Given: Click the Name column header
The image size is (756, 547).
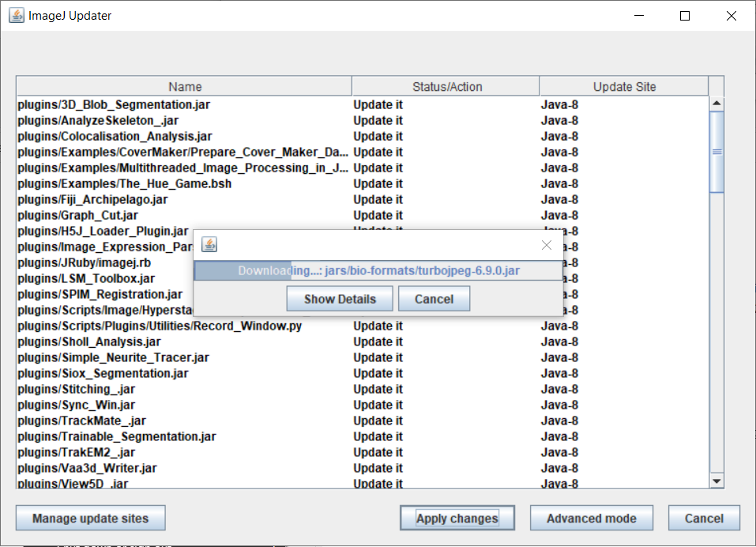Looking at the screenshot, I should (185, 87).
